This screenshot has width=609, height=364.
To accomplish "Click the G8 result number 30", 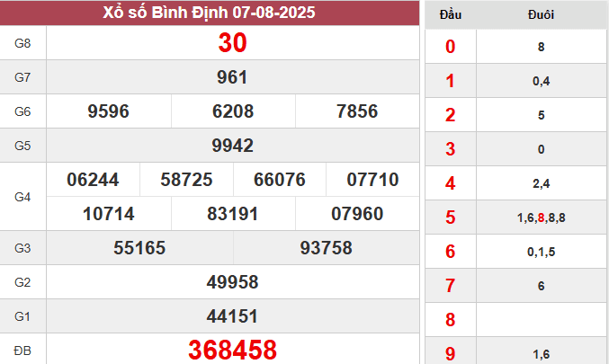I will [x=232, y=42].
